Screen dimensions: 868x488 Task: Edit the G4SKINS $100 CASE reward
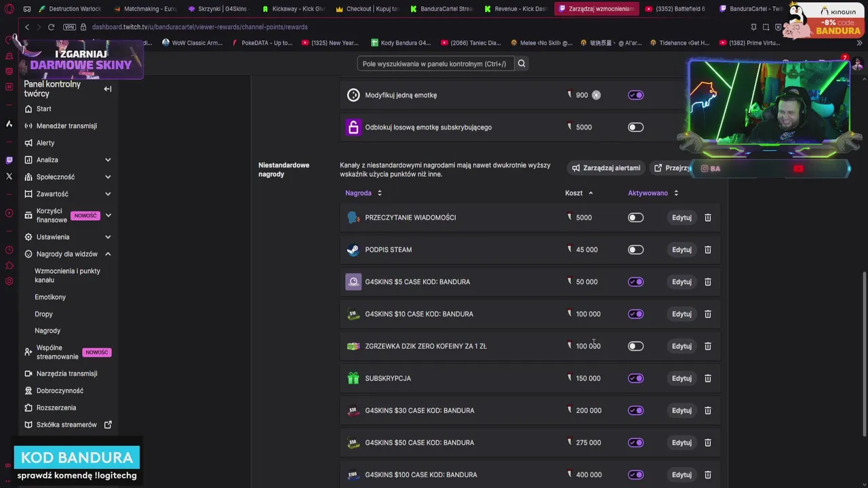point(682,475)
